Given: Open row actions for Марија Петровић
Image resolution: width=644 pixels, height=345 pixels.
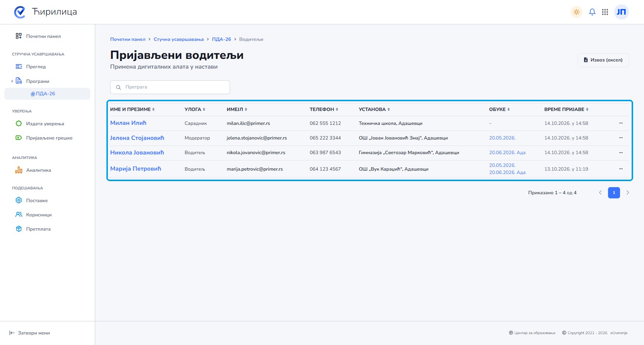Looking at the screenshot, I should [x=621, y=169].
